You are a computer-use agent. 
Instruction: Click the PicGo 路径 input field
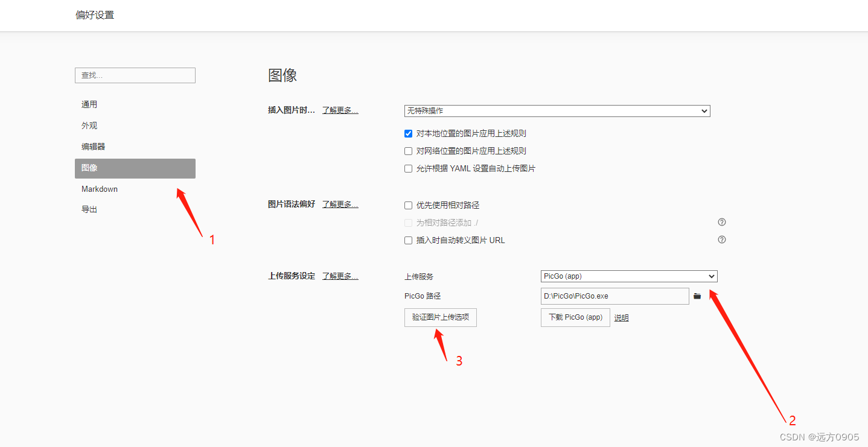615,296
